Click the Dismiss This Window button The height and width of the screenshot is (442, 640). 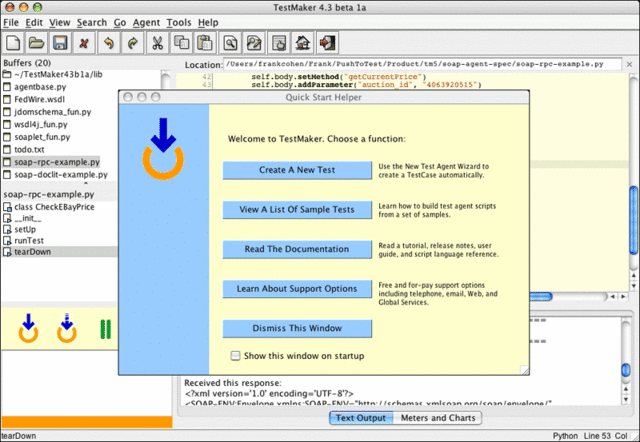pyautogui.click(x=297, y=328)
